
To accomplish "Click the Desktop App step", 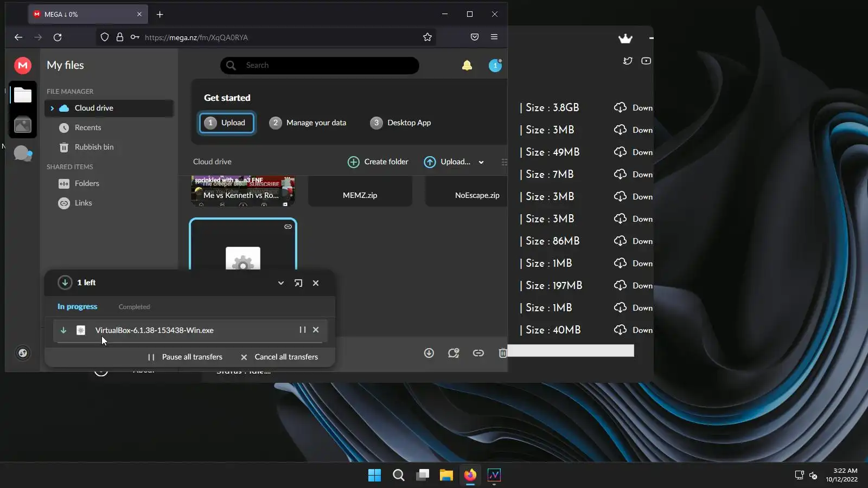I will pos(400,123).
